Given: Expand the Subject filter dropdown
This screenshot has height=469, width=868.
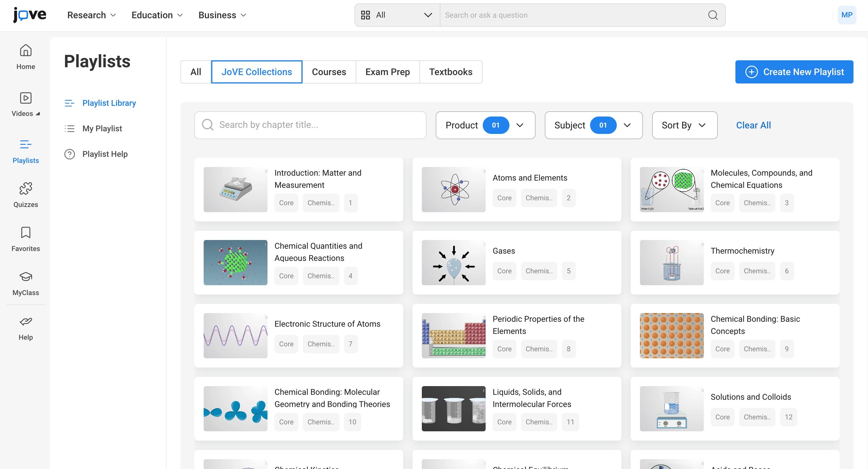Looking at the screenshot, I should pyautogui.click(x=593, y=125).
